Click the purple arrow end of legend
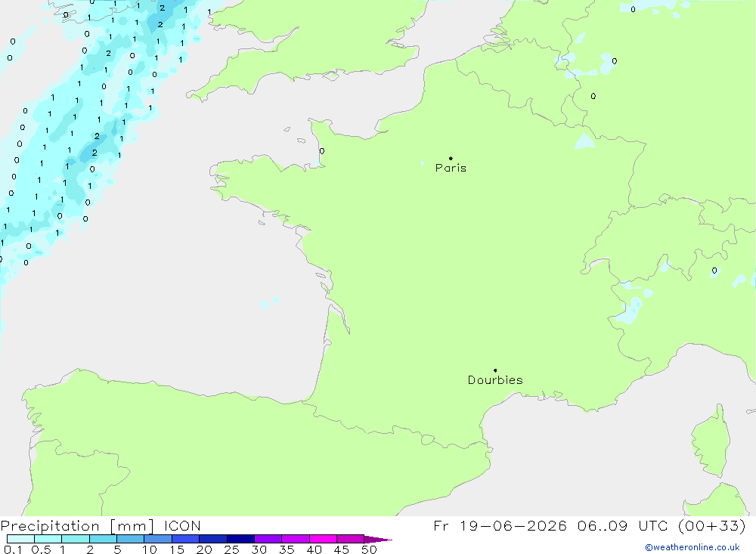 tap(378, 540)
